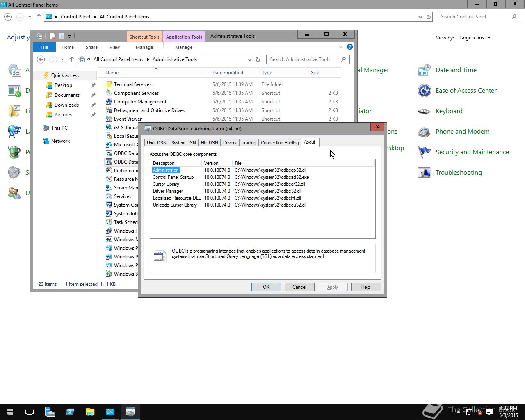Click the Event Viewer icon
Viewport: 525px width, 420px height.
(x=109, y=119)
